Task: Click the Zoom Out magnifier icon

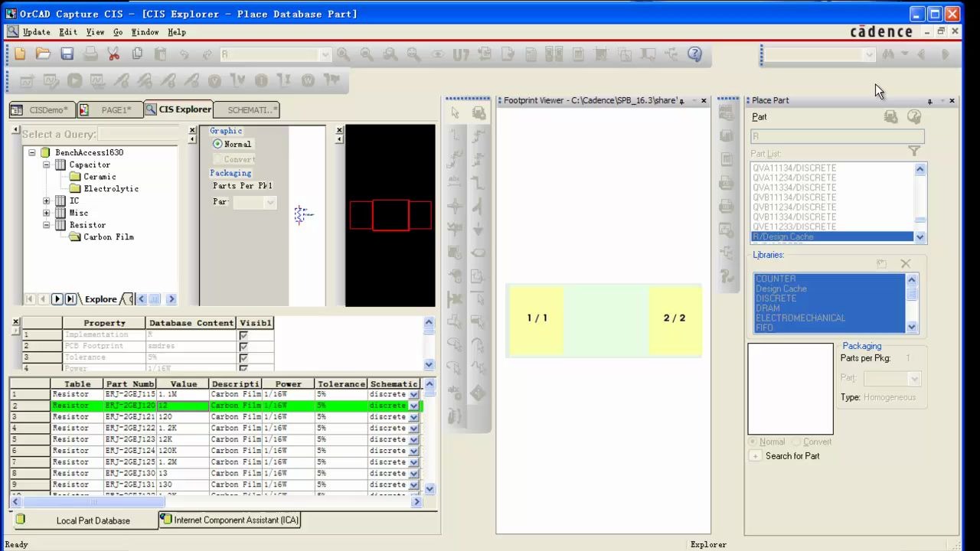Action: click(367, 54)
